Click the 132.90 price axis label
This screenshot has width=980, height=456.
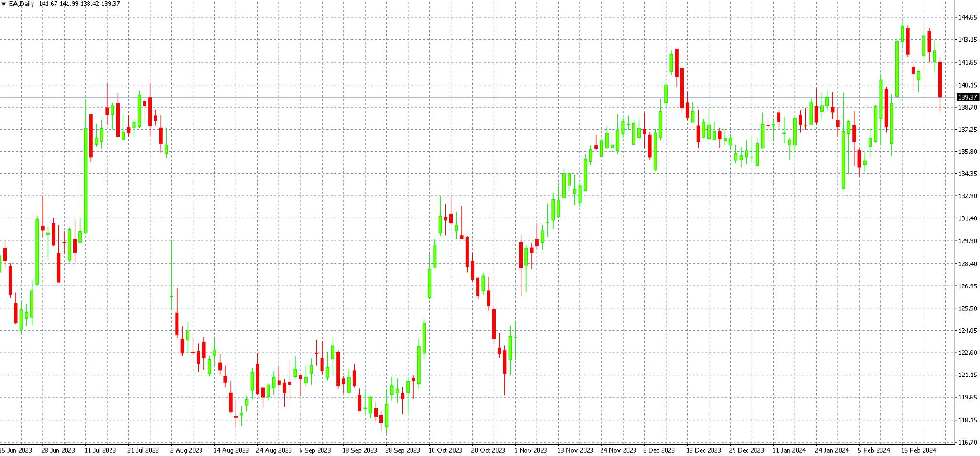(x=968, y=196)
